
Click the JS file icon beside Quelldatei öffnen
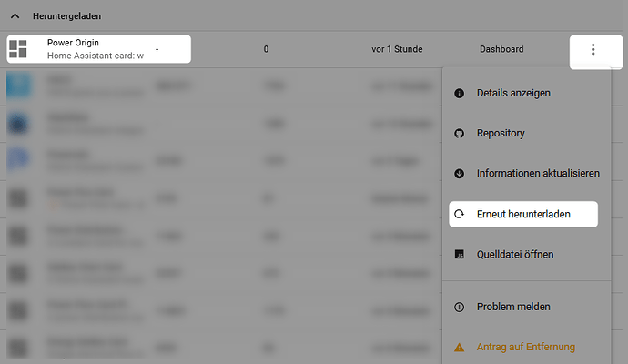click(459, 254)
